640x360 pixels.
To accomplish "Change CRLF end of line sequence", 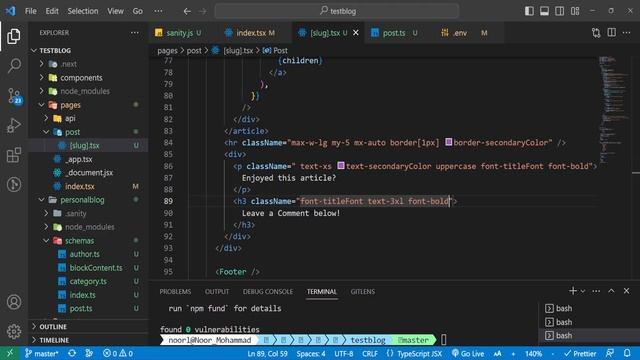I will click(370, 353).
